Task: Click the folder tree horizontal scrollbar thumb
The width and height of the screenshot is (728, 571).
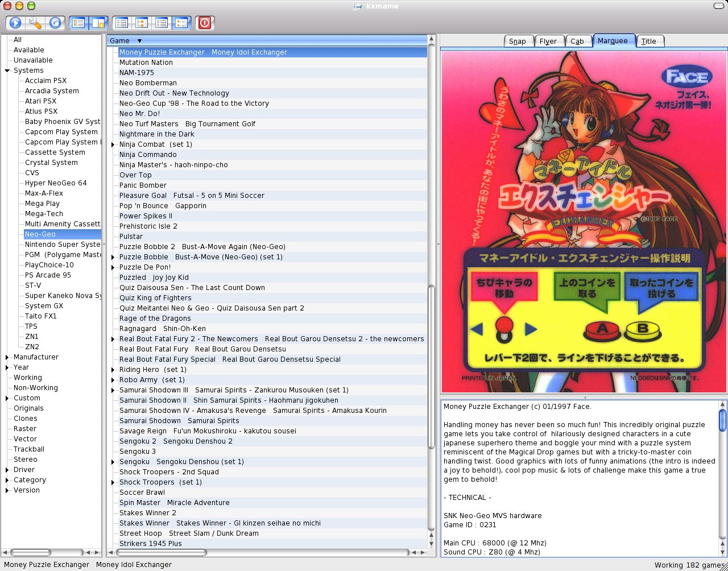Action: click(31, 552)
